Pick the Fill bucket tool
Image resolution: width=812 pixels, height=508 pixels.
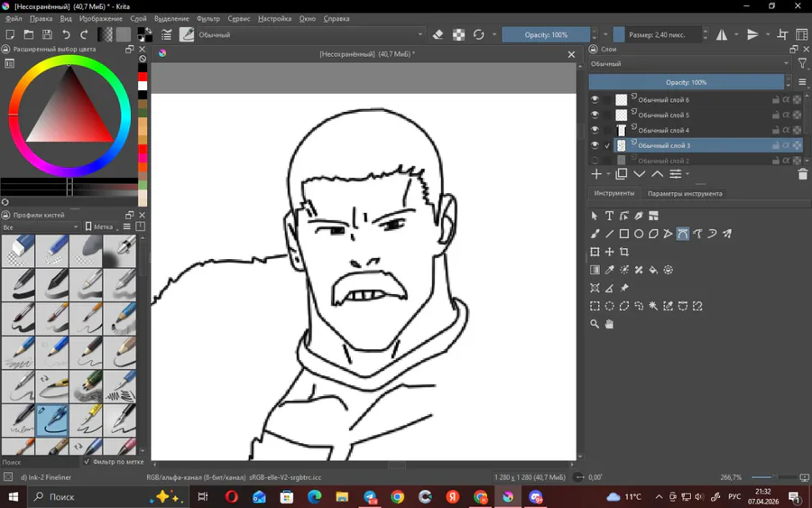point(653,270)
